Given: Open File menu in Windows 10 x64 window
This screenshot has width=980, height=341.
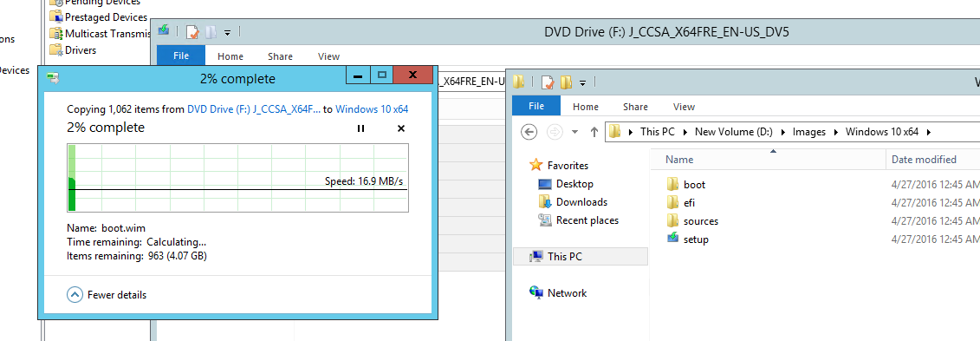Looking at the screenshot, I should pos(536,107).
